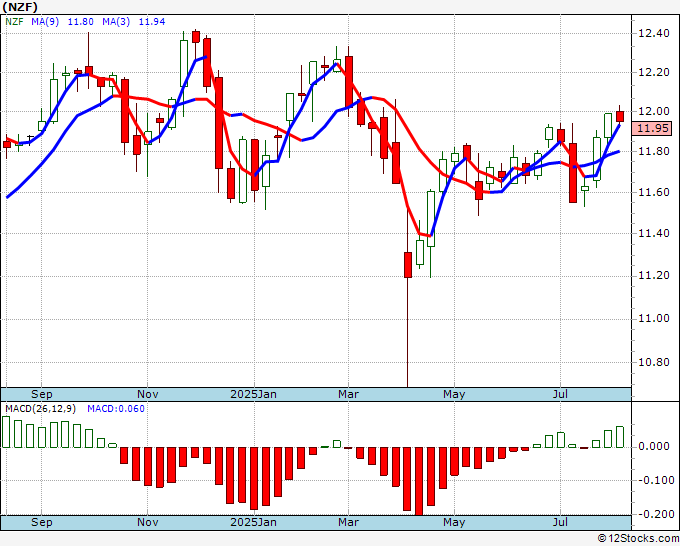Click the highlighted 11.95 current price tag
This screenshot has width=680, height=546.
(x=651, y=129)
